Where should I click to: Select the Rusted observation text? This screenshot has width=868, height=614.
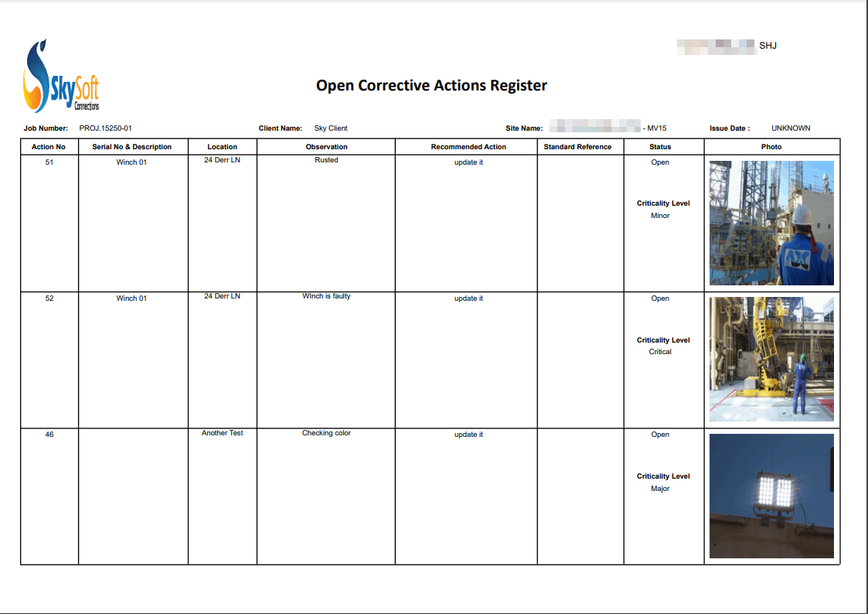pos(325,160)
